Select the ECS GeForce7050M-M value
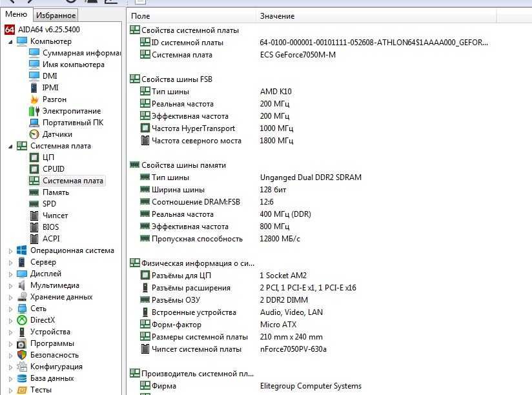 [298, 55]
